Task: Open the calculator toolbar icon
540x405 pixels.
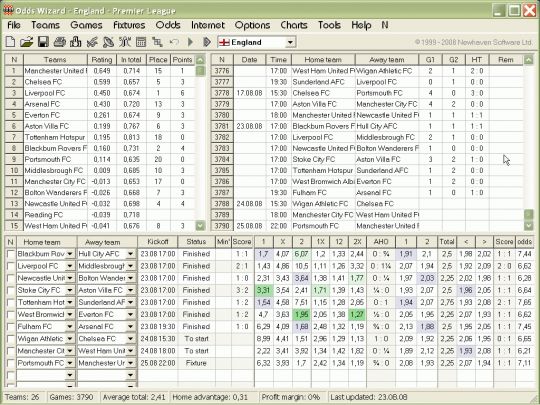Action: pos(141,42)
